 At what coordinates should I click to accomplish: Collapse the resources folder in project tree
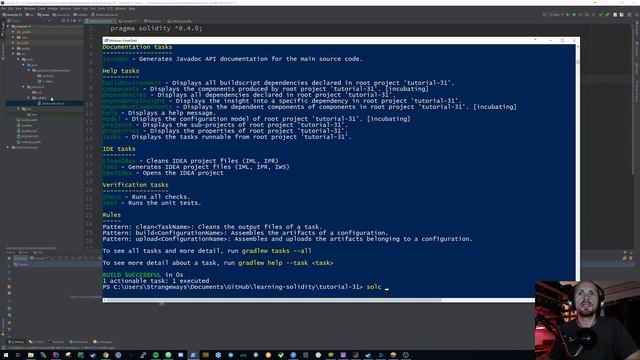coord(24,87)
